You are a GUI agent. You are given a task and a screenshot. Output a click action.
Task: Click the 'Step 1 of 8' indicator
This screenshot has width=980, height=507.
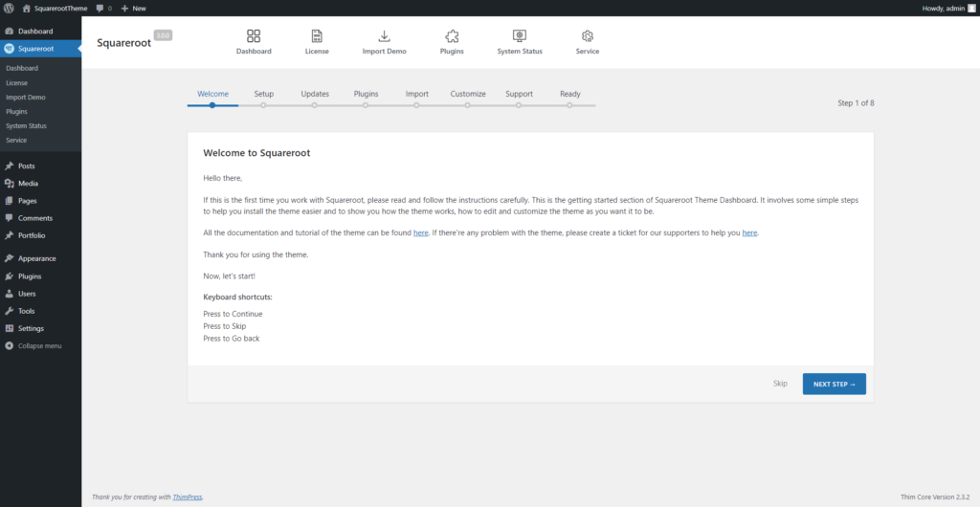pos(856,103)
